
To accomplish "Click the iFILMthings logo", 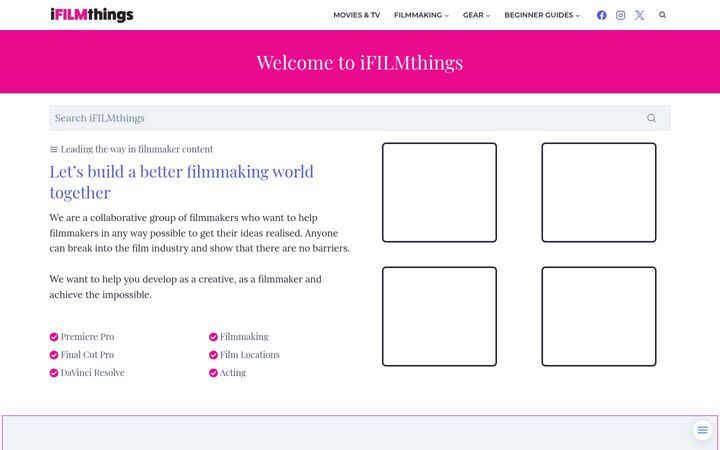I will click(x=92, y=15).
